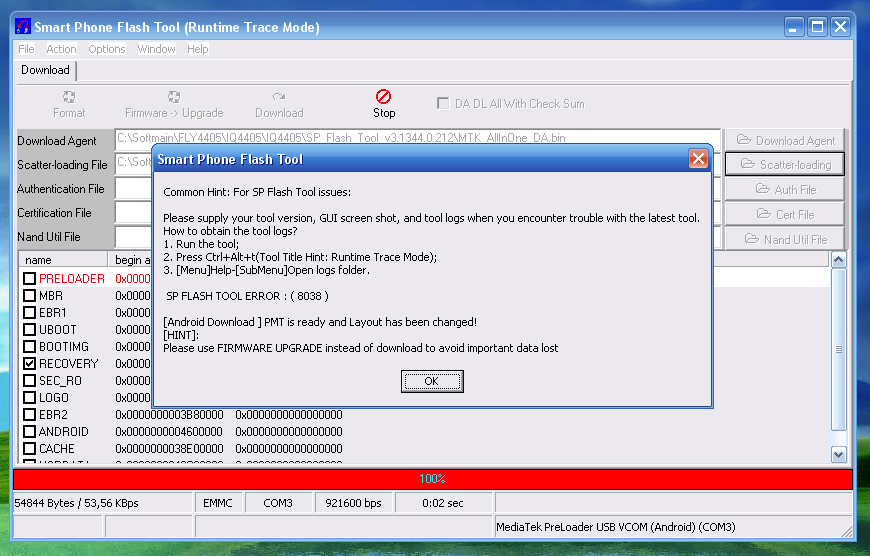Viewport: 870px width, 556px height.
Task: Click the Nand Util File folder button
Action: point(784,239)
